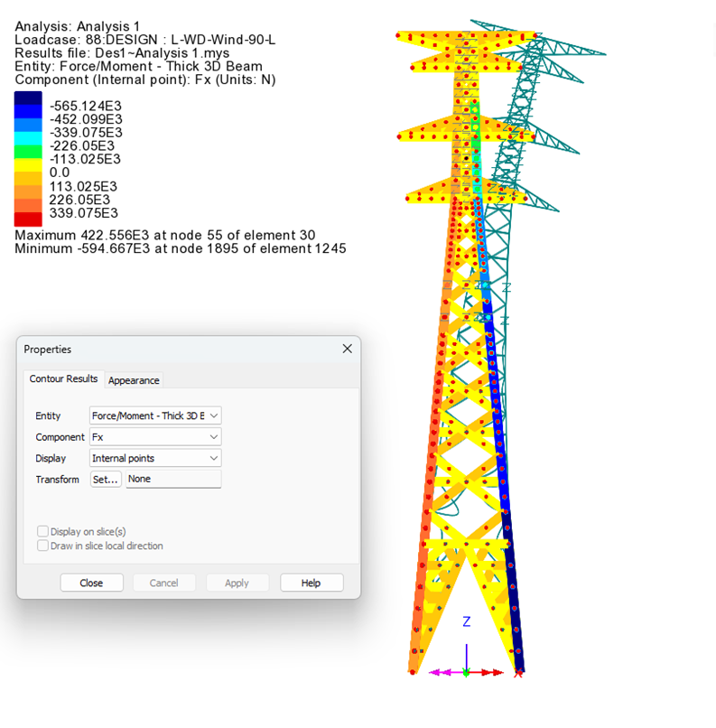Click the dark navy legend swatch at top

(x=28, y=98)
